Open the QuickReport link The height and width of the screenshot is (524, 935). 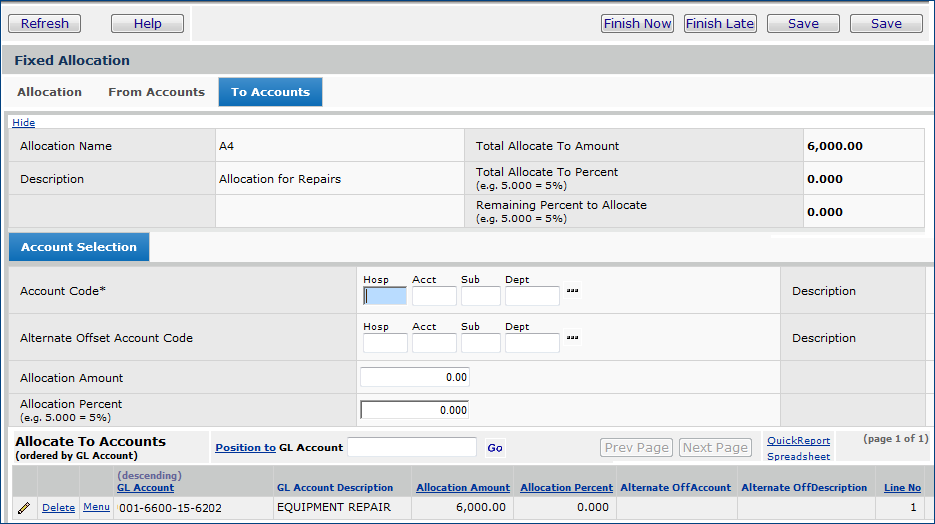coord(798,441)
